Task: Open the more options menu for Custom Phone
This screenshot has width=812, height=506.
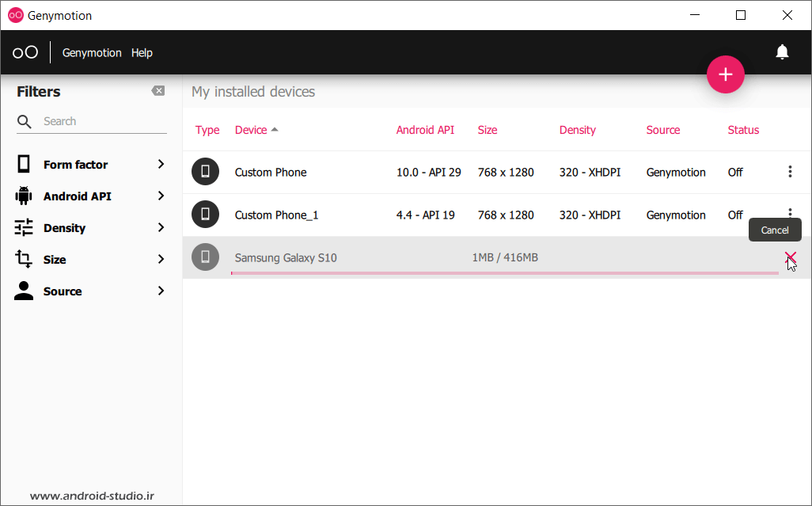Action: click(x=790, y=172)
